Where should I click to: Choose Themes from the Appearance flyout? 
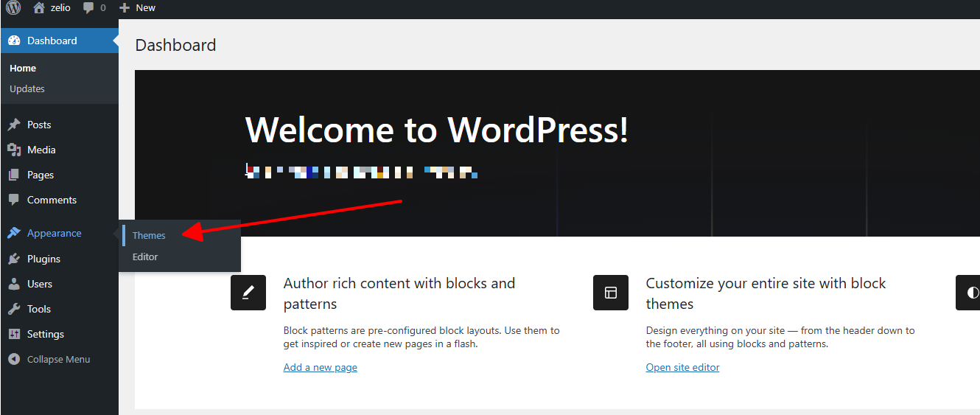[149, 235]
